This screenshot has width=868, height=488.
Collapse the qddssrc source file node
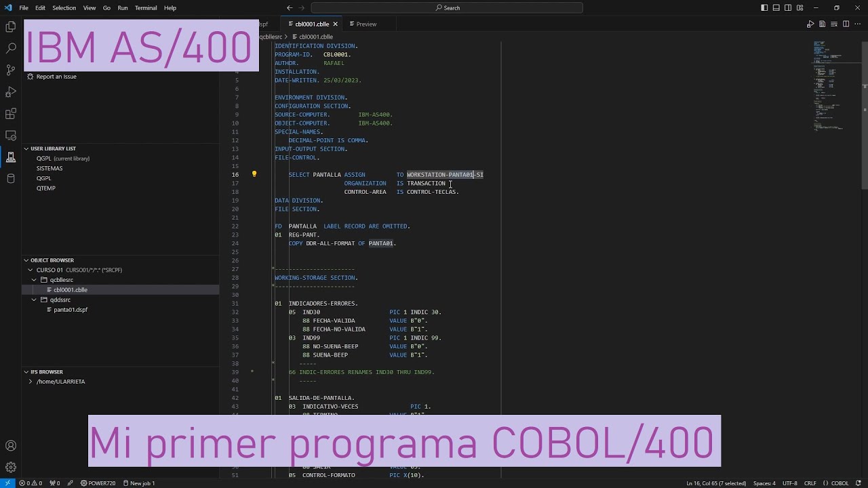point(35,300)
